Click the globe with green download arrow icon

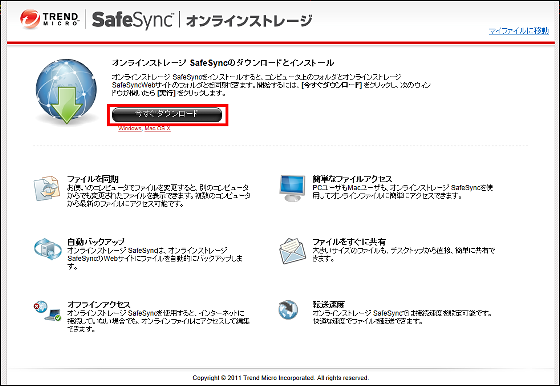pyautogui.click(x=66, y=91)
